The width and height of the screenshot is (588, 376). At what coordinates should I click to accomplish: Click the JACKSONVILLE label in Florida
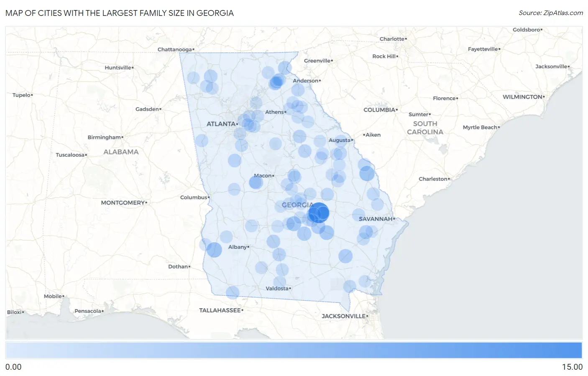pos(344,316)
